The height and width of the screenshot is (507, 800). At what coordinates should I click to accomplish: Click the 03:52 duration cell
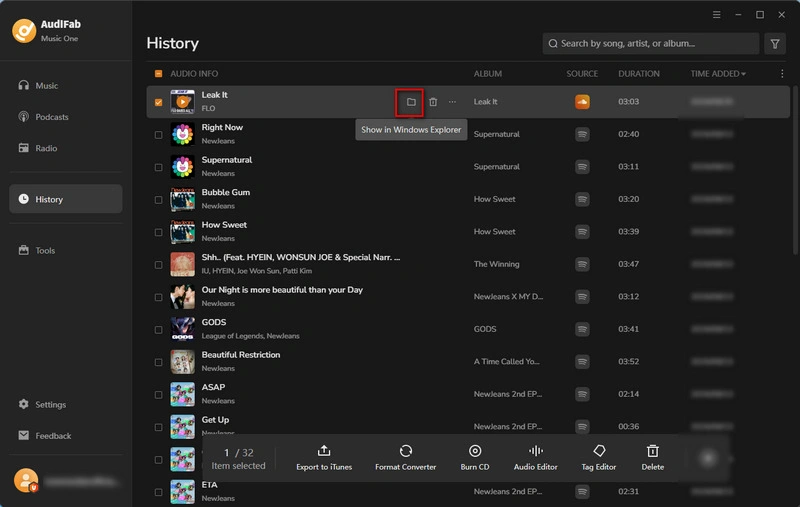pos(629,362)
